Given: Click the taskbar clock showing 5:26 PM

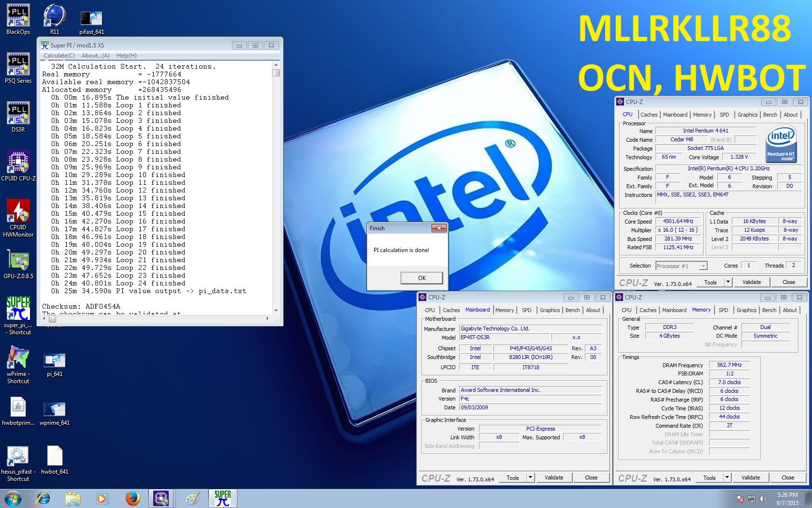Looking at the screenshot, I should point(788,499).
